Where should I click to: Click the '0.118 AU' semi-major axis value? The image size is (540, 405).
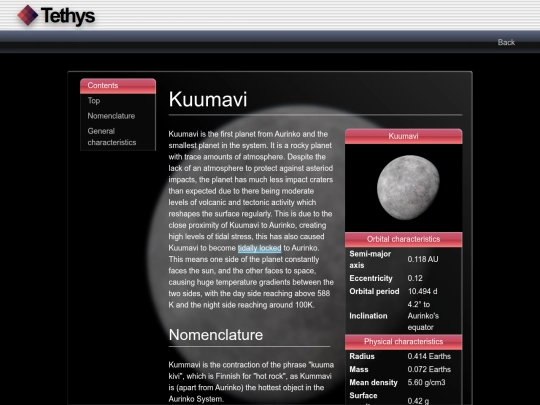[x=423, y=259]
